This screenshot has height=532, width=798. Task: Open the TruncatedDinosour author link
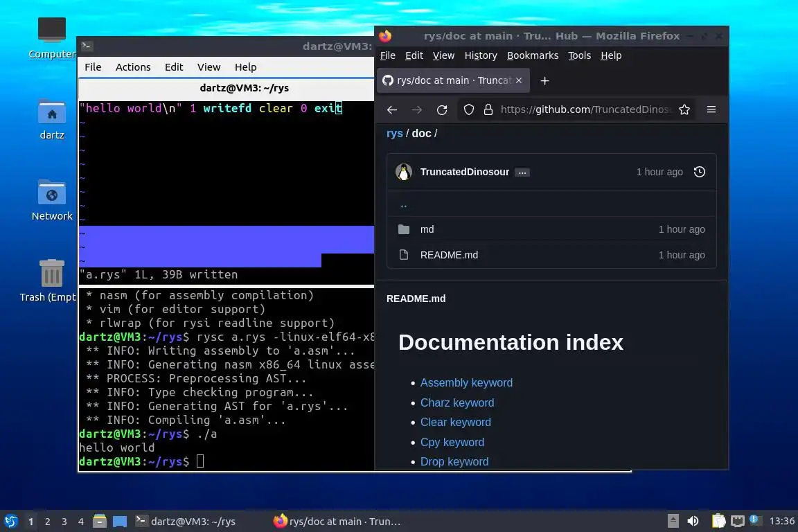click(465, 172)
